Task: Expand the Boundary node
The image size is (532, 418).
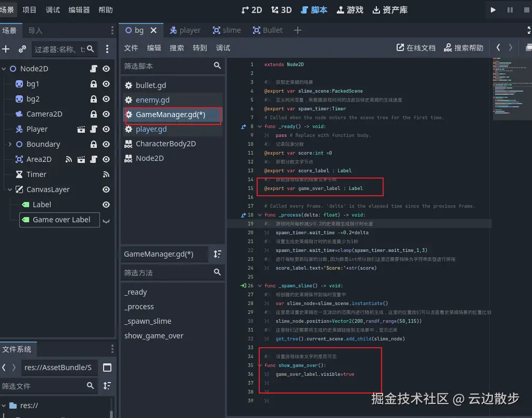Action: 10,144
